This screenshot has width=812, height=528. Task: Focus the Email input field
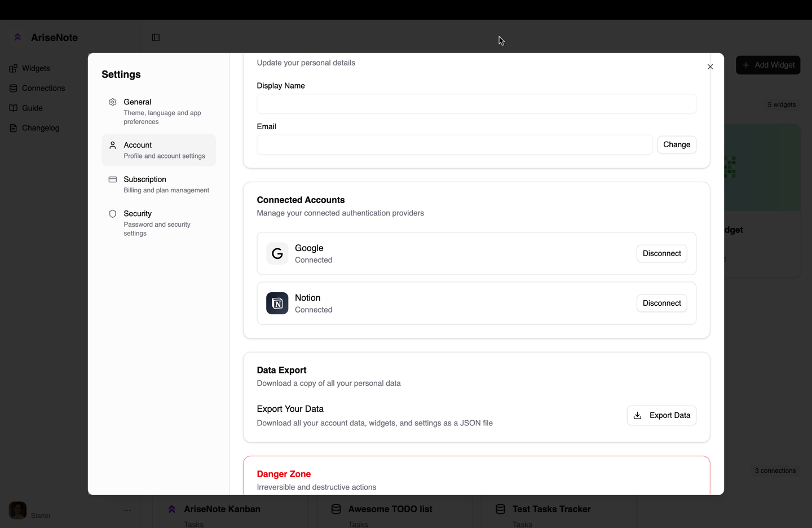tap(454, 144)
